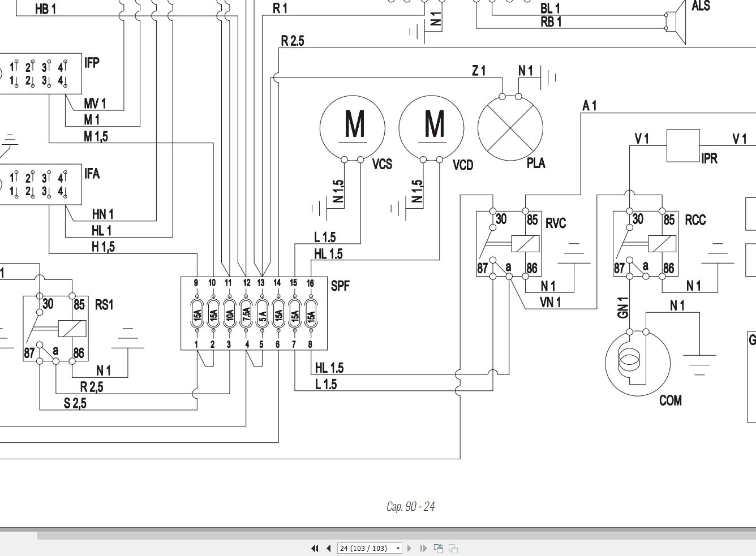Click the 'S 2,5' wire label
The width and height of the screenshot is (756, 556).
coord(75,403)
